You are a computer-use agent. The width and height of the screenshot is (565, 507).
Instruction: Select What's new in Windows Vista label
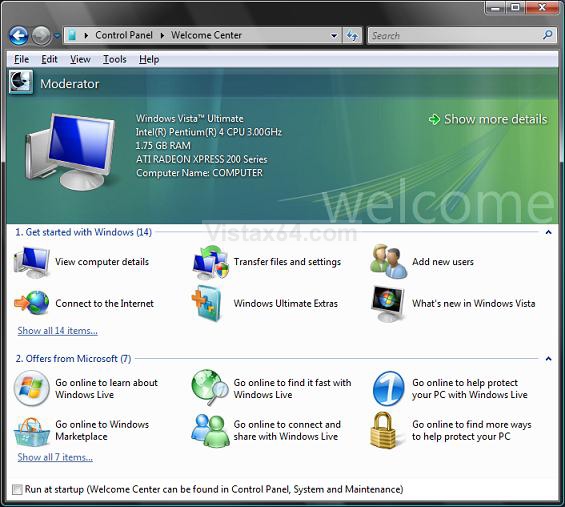coord(473,303)
